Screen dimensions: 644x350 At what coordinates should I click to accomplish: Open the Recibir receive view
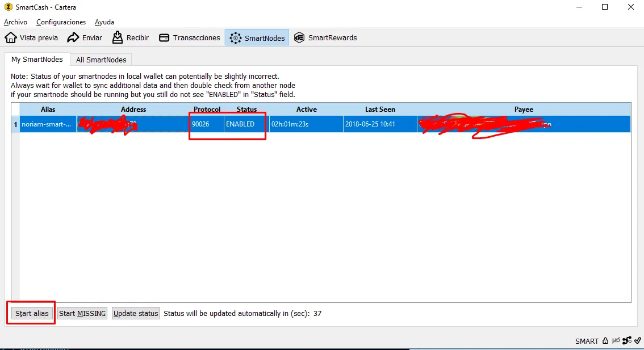point(130,38)
